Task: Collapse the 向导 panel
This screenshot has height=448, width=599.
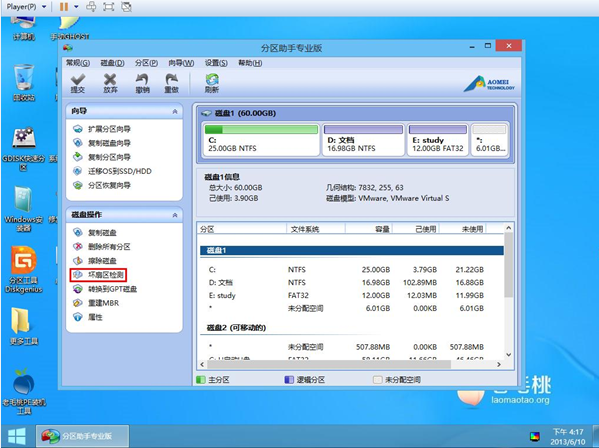Action: click(x=175, y=112)
